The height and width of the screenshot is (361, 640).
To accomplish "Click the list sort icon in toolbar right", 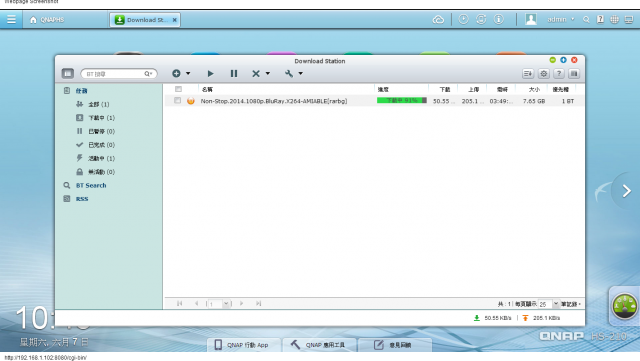I will point(528,74).
